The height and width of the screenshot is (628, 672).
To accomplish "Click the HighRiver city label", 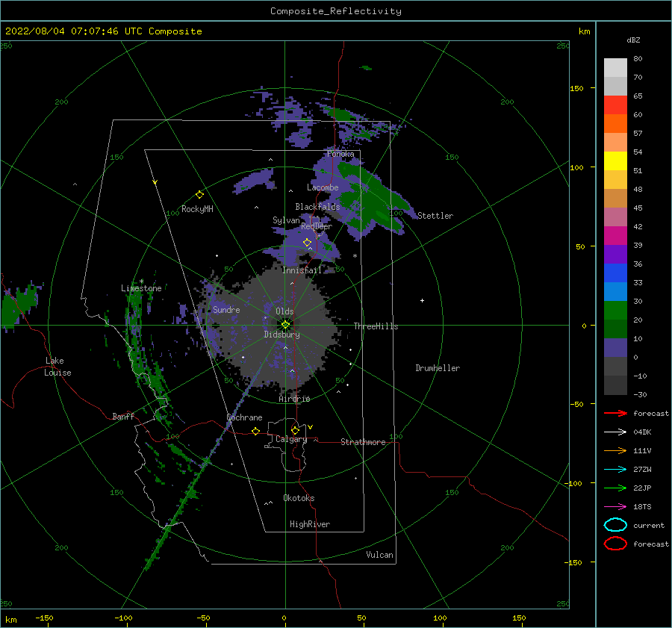I will tap(310, 524).
